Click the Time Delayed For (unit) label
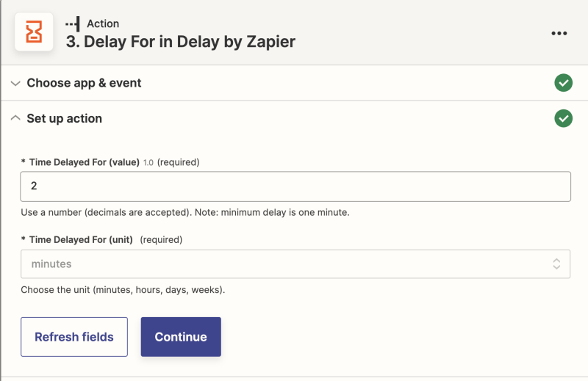Viewport: 588px width, 381px height. [x=81, y=240]
